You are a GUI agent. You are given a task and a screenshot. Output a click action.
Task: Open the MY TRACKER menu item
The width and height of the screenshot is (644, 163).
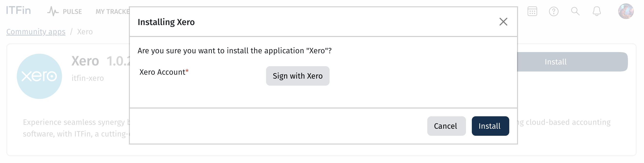point(113,11)
